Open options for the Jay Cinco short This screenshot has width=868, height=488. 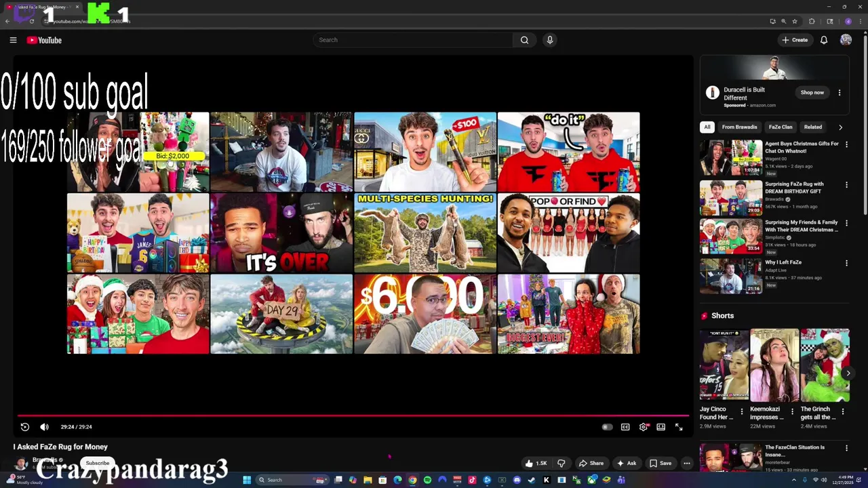coord(742,411)
